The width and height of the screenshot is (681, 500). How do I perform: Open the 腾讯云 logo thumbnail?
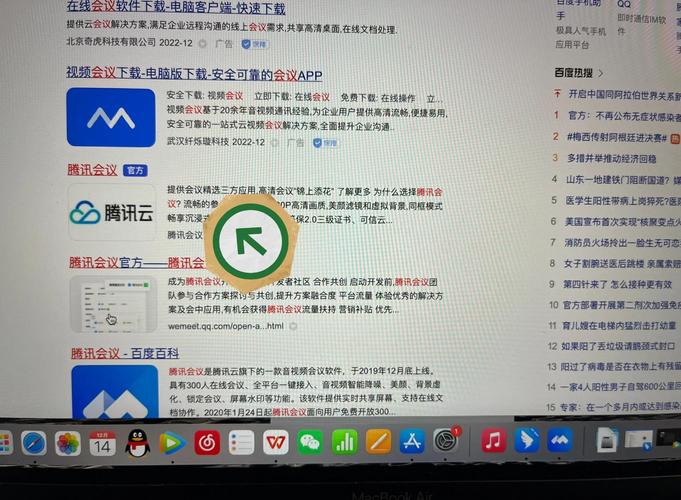click(112, 212)
